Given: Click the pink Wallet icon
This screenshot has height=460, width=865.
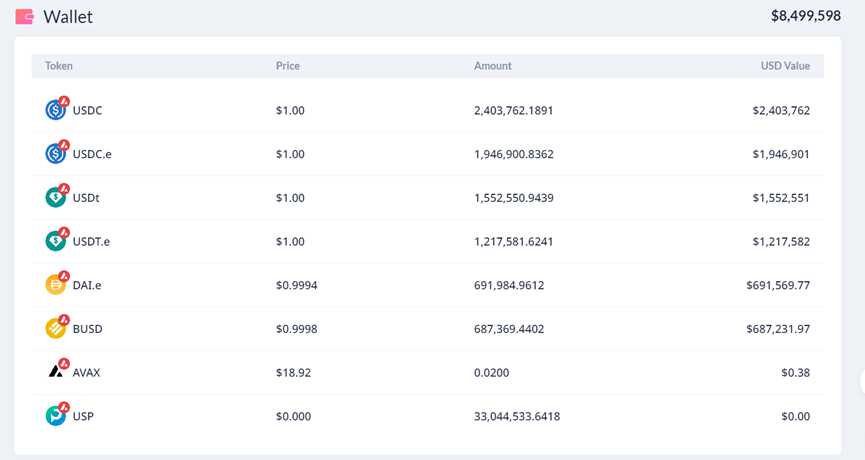Looking at the screenshot, I should pos(25,17).
